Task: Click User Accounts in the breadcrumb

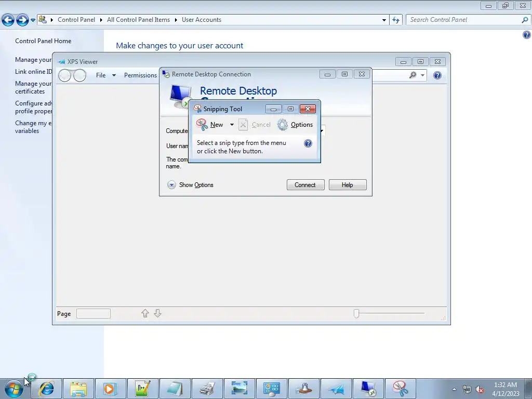Action: pos(202,20)
